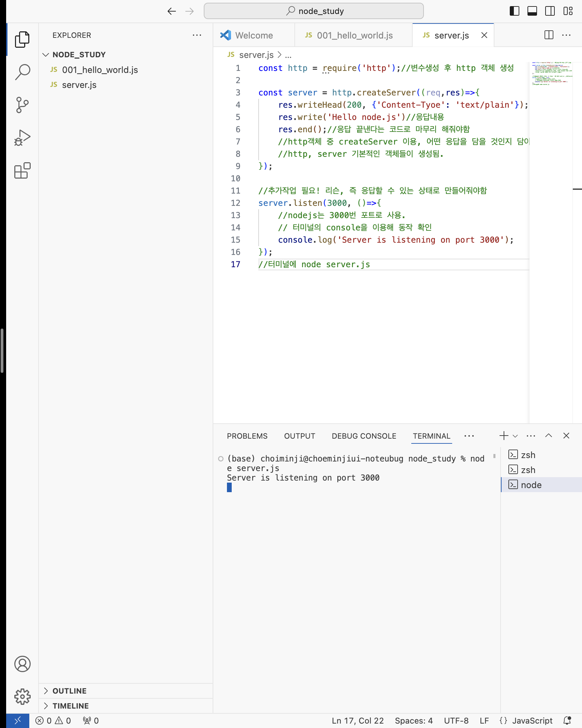Maximize the terminal panel with chevron

pyautogui.click(x=549, y=436)
